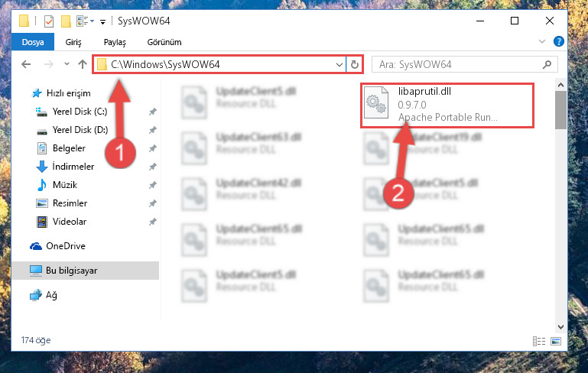The height and width of the screenshot is (373, 588).
Task: Click the New folder icon in quick access toolbar
Action: click(x=66, y=21)
